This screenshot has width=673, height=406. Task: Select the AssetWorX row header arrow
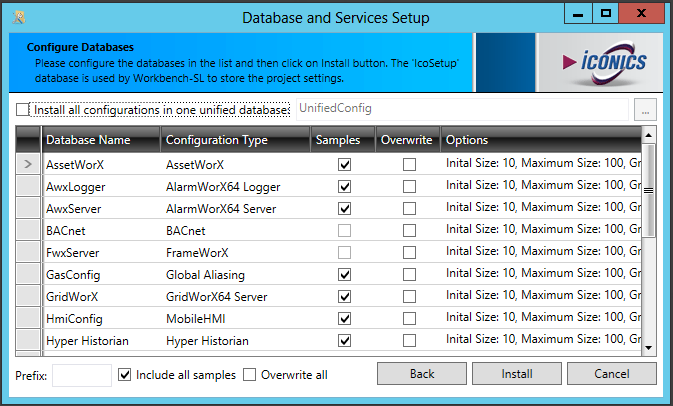pos(28,164)
